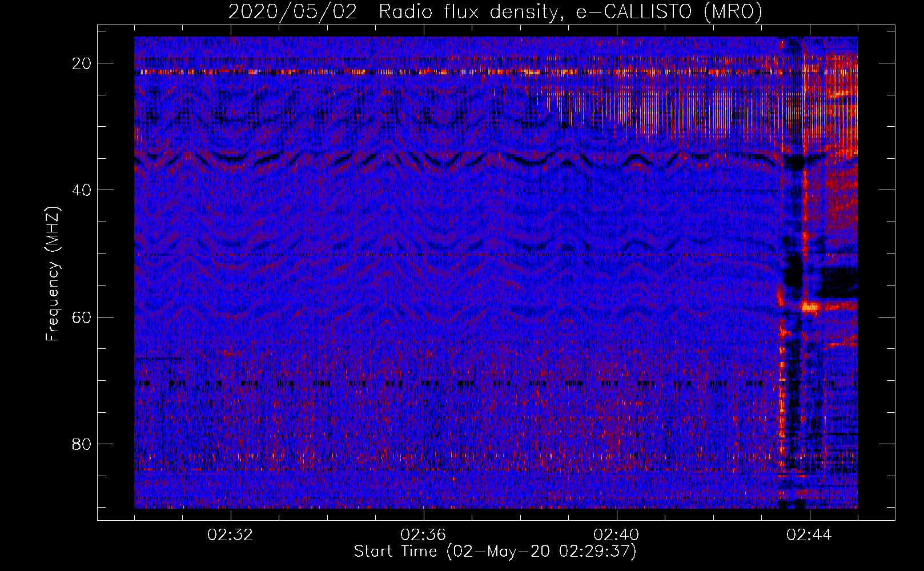Click the 02:40 time tick label
Screen dimensions: 924x571
click(x=617, y=535)
